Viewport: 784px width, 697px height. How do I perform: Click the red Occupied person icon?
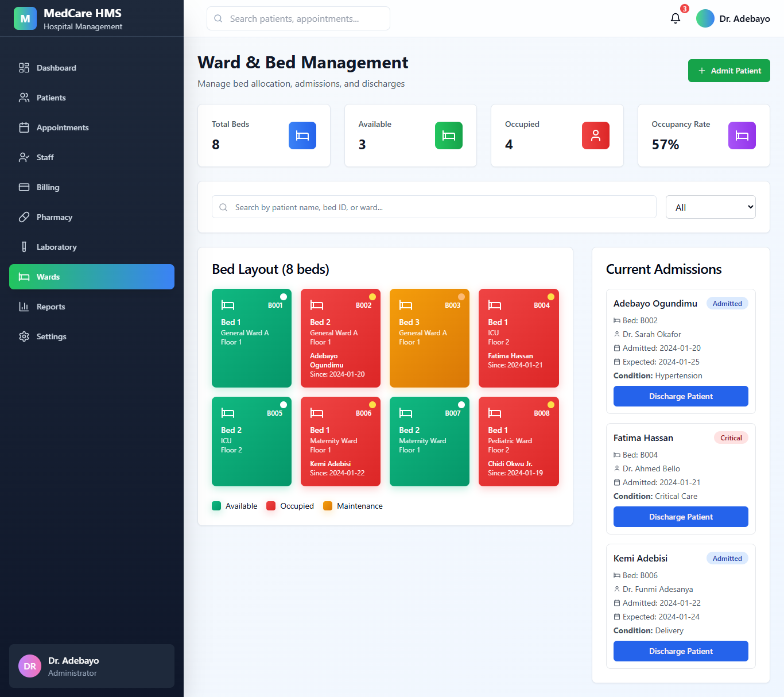(596, 135)
